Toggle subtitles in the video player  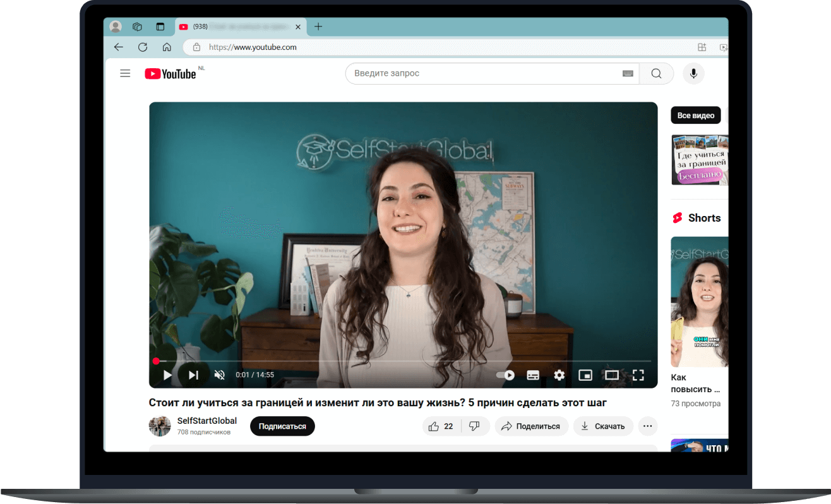pyautogui.click(x=533, y=375)
